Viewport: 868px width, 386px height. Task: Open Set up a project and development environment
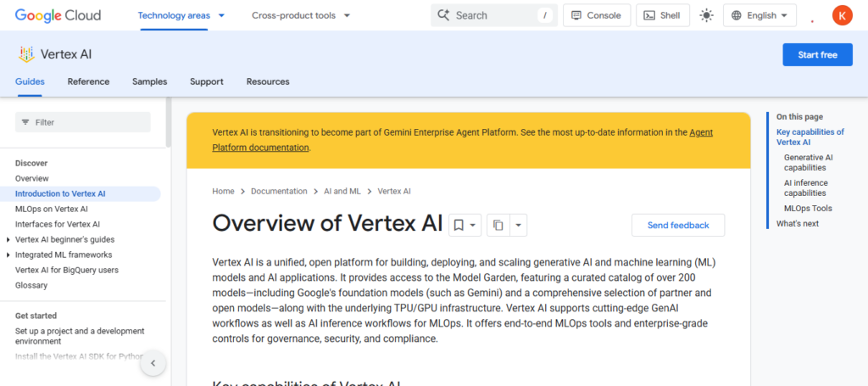pyautogui.click(x=80, y=336)
